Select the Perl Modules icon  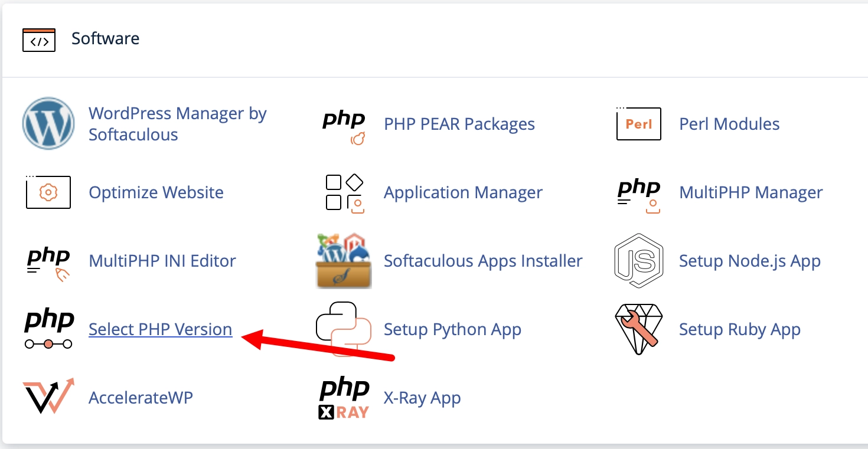pyautogui.click(x=639, y=124)
